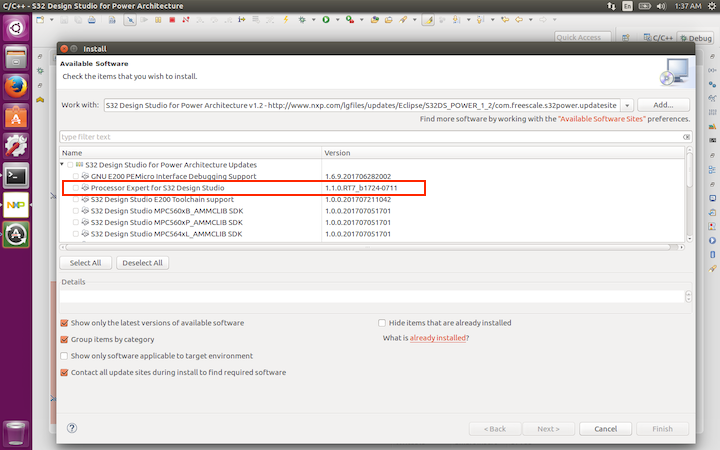Screen dimensions: 720x450
Task: Check S32 Design Studio MPC560xB_AMMCLIB SDK
Action: (76, 211)
